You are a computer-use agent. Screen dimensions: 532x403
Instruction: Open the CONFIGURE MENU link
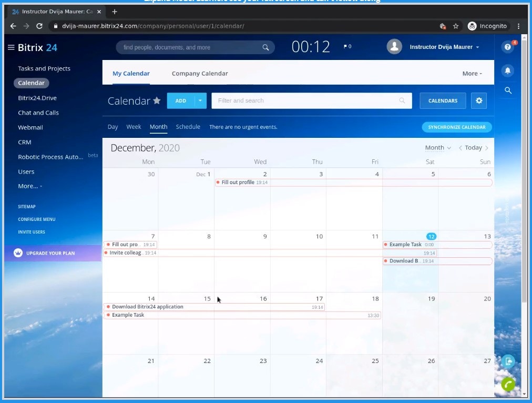(x=37, y=219)
